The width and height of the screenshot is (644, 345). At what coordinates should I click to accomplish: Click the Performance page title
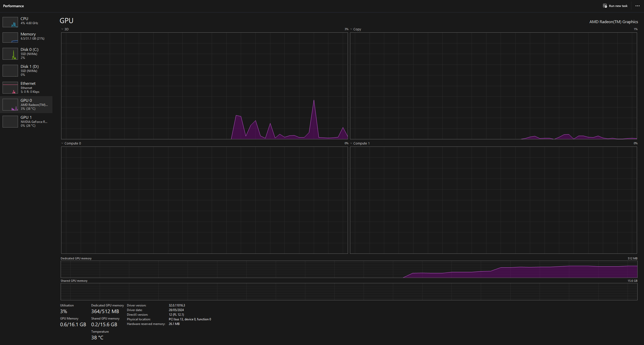13,6
